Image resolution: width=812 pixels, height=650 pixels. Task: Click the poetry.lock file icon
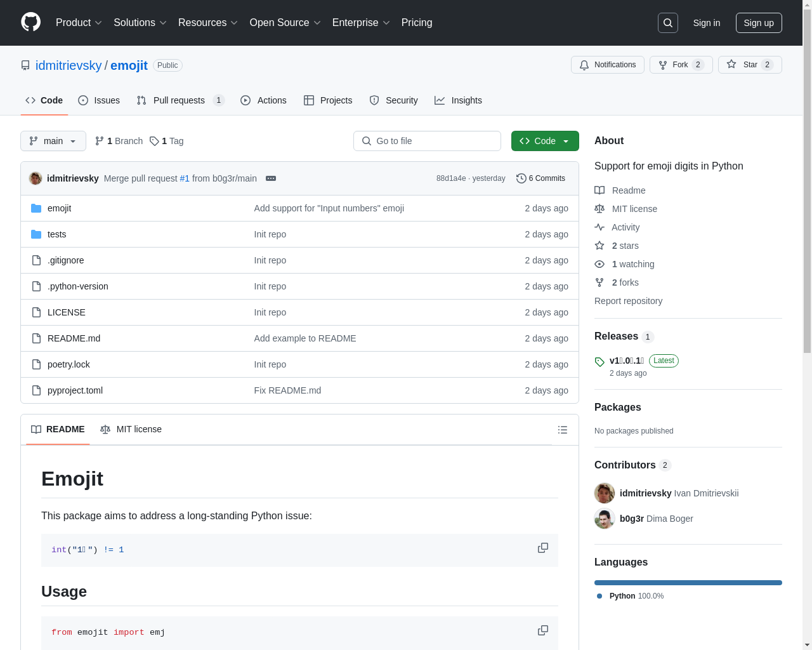[x=36, y=364]
